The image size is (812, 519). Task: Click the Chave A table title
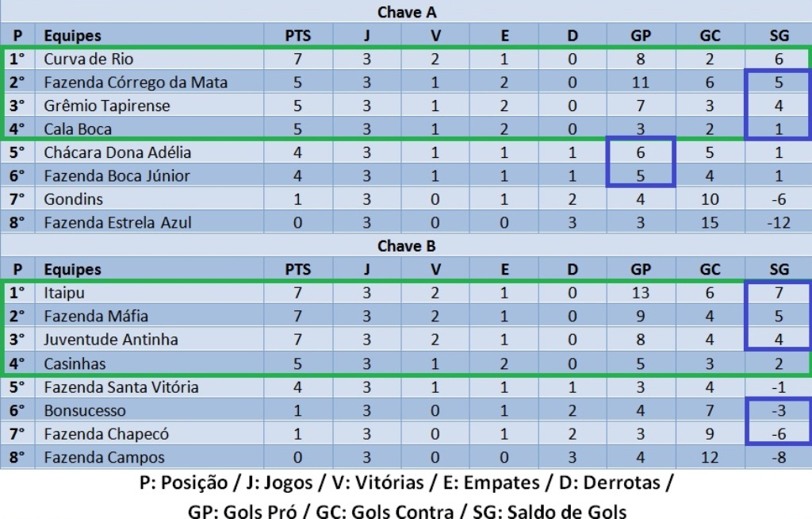click(406, 12)
